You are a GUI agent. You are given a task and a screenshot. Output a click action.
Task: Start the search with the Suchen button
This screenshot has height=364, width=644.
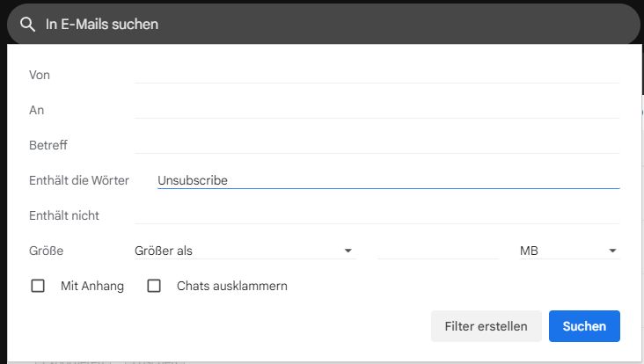click(x=584, y=326)
